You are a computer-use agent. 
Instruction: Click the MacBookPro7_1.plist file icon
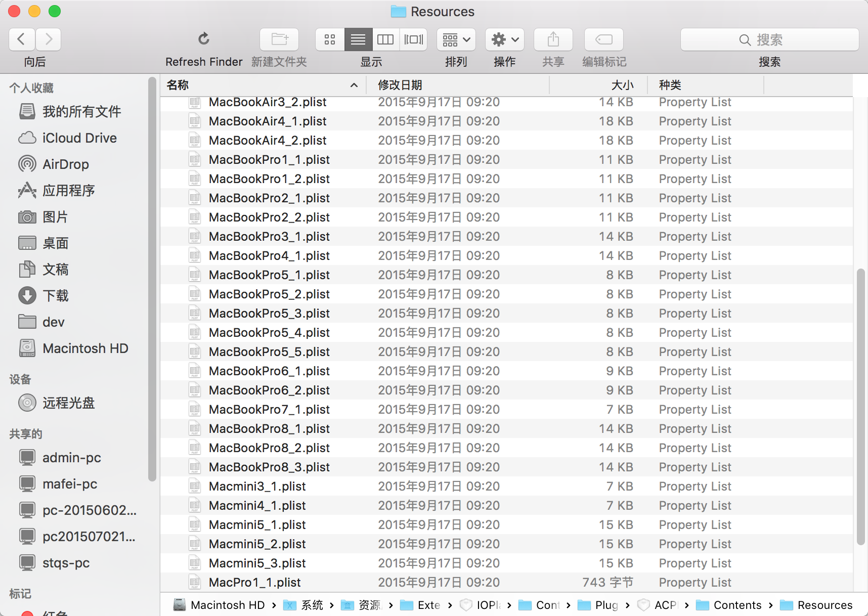pos(195,409)
